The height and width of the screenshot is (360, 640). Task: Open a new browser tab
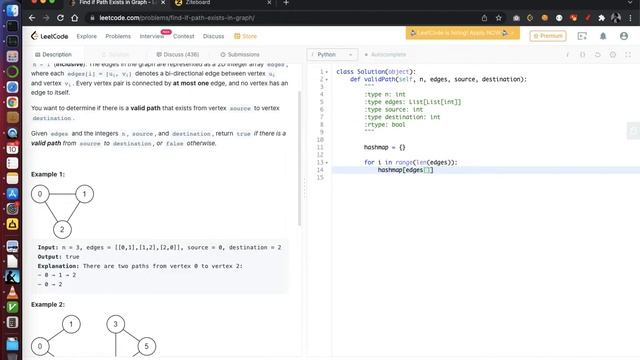(286, 3)
